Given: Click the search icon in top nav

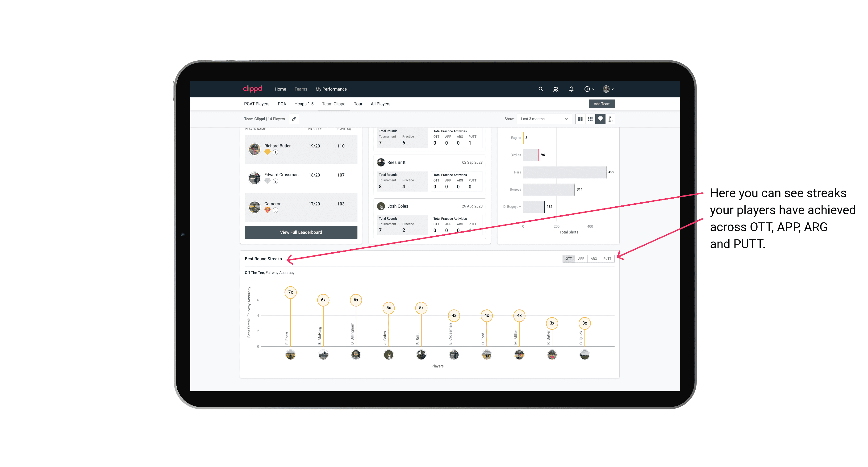Looking at the screenshot, I should (540, 89).
